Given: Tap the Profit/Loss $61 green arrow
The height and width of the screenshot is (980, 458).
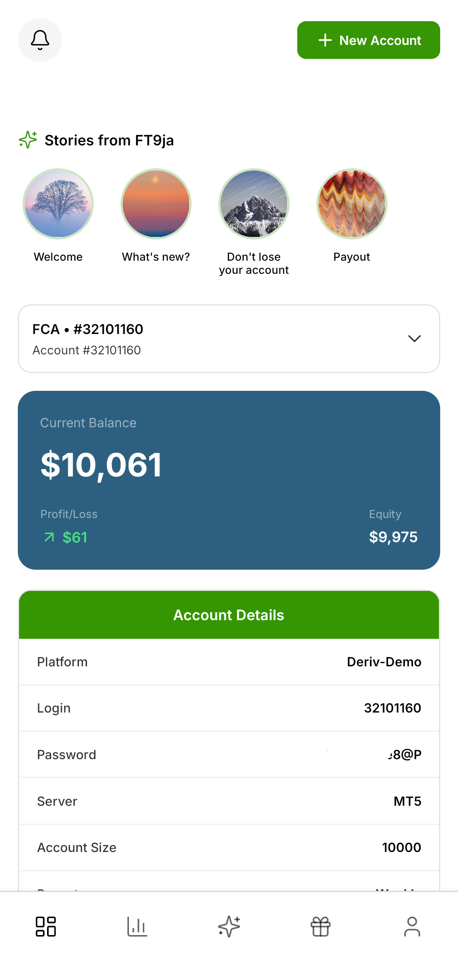Looking at the screenshot, I should point(49,537).
